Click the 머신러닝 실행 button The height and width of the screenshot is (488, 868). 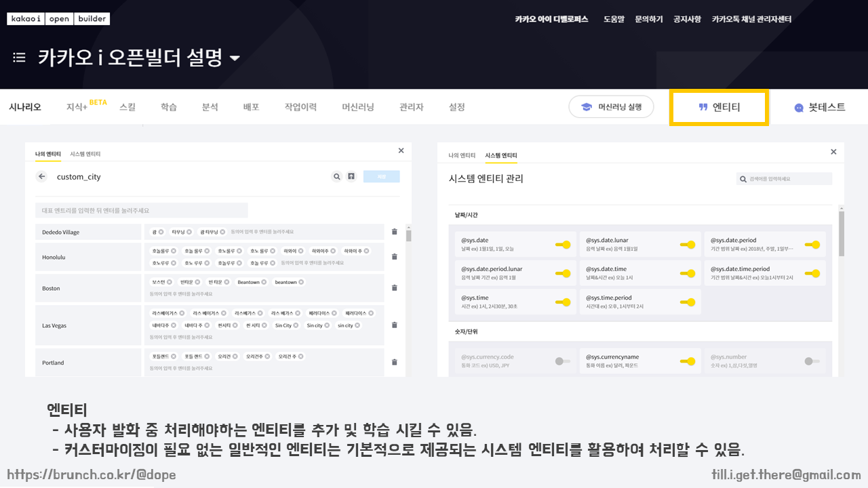611,107
